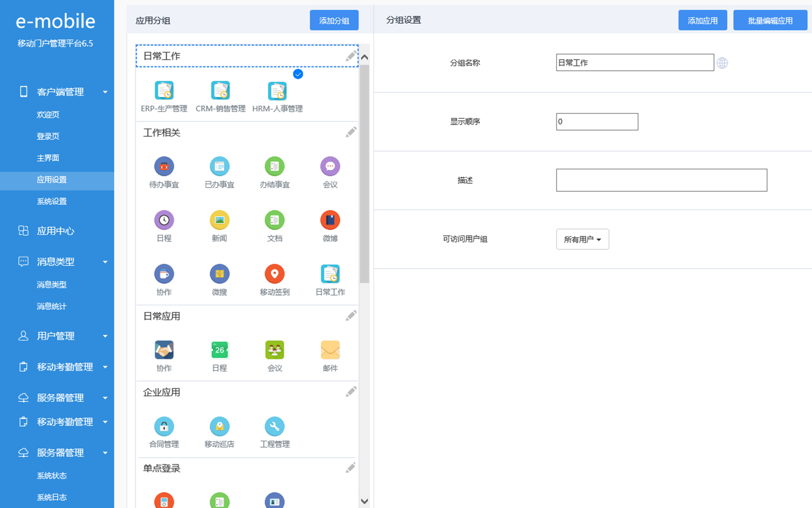Edit the 日常应用 group via pencil icon
This screenshot has width=812, height=508.
coord(351,316)
